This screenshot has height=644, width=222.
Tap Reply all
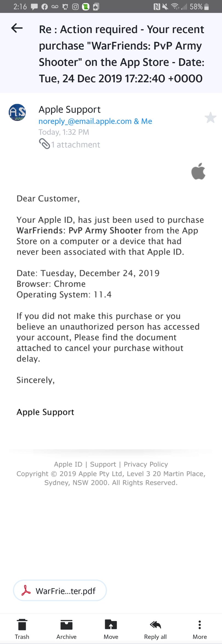point(155,629)
